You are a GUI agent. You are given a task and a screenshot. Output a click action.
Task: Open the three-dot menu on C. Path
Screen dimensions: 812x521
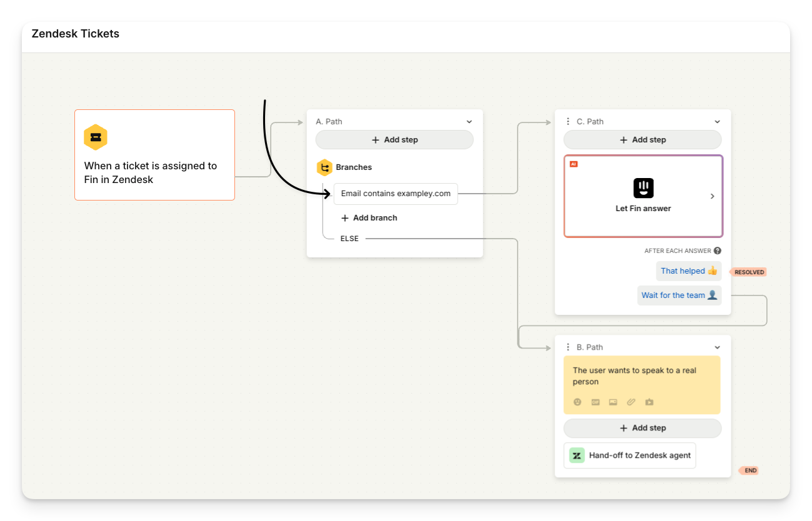[568, 122]
